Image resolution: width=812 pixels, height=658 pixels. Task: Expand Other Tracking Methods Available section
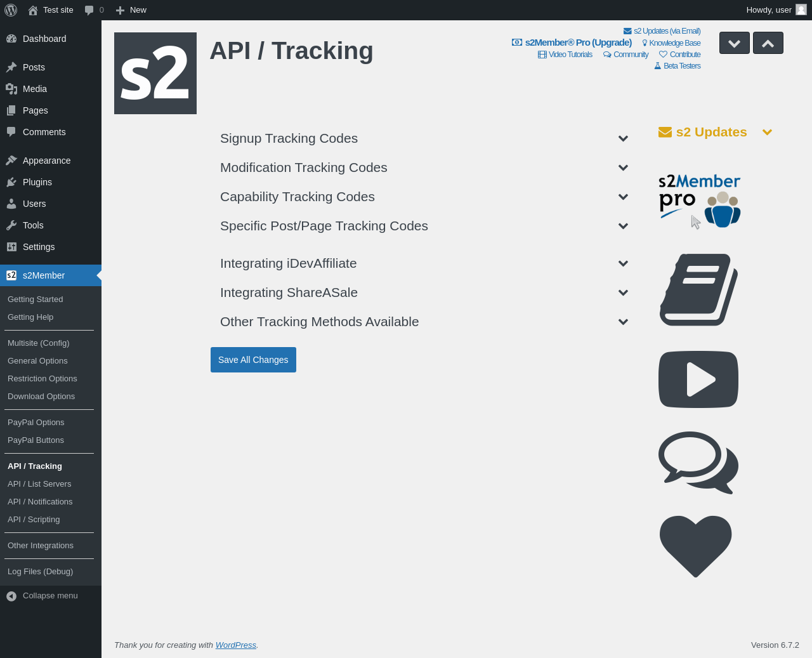(x=424, y=322)
